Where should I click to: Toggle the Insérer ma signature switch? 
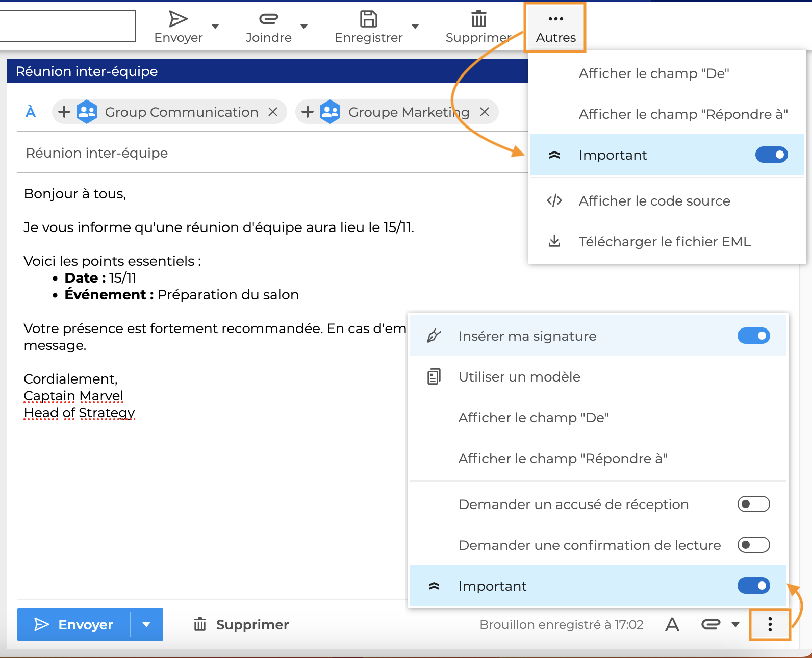753,336
